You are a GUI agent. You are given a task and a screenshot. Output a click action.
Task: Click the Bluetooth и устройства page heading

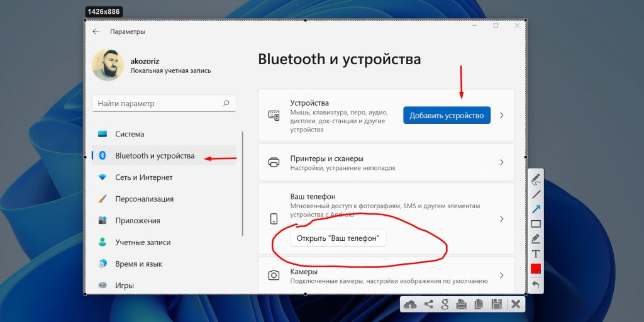pos(339,59)
